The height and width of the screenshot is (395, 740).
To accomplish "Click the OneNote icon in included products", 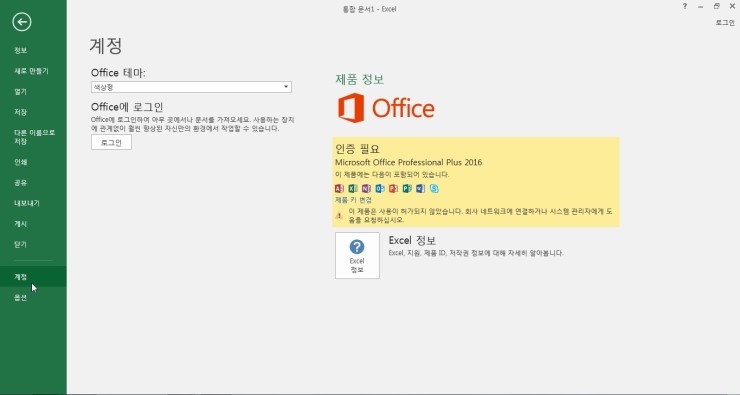I will 366,188.
